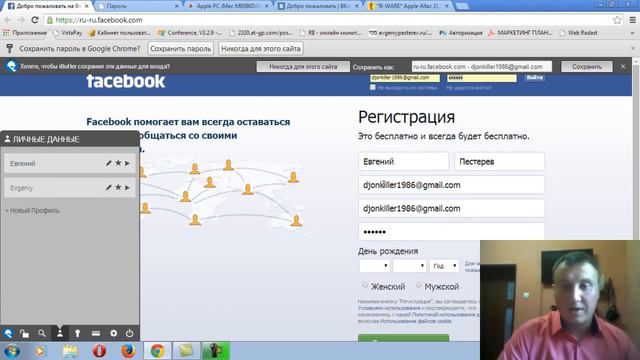Click the iButler open padlock icon
The height and width of the screenshot is (360, 640).
[24, 334]
